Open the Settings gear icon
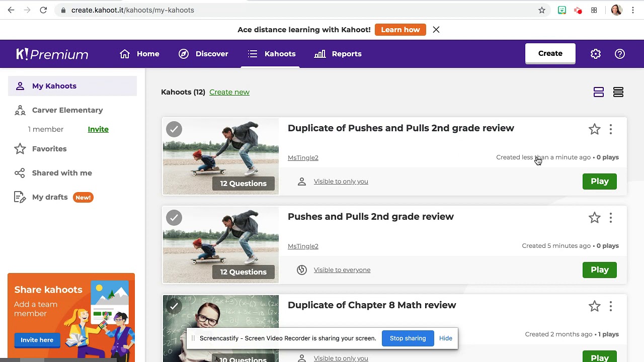This screenshot has width=644, height=362. click(x=596, y=54)
